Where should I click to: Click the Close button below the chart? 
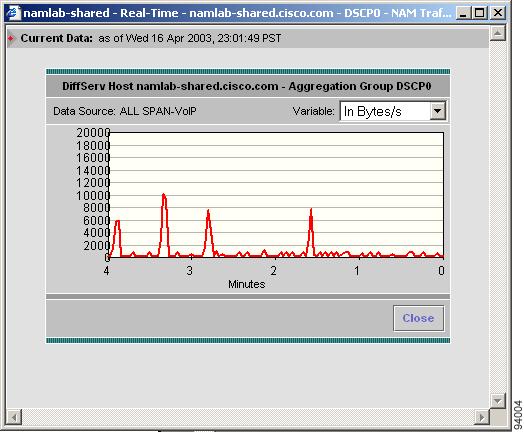pos(419,318)
